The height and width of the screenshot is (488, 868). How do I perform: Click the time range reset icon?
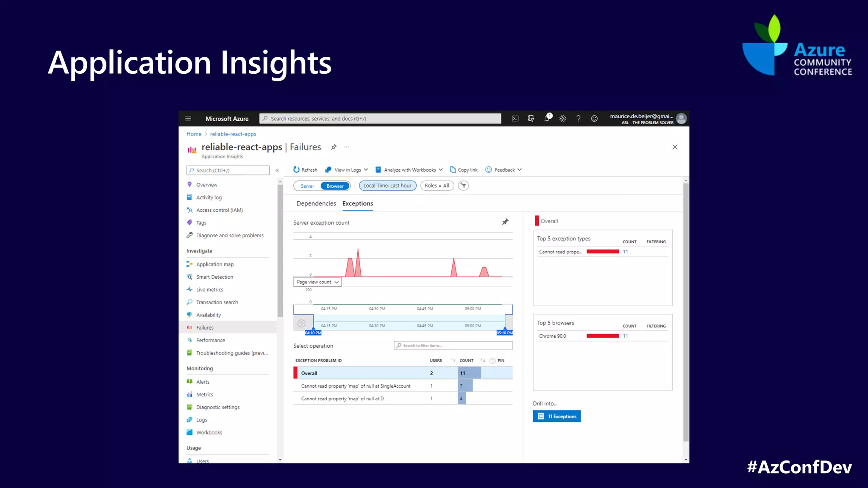301,324
